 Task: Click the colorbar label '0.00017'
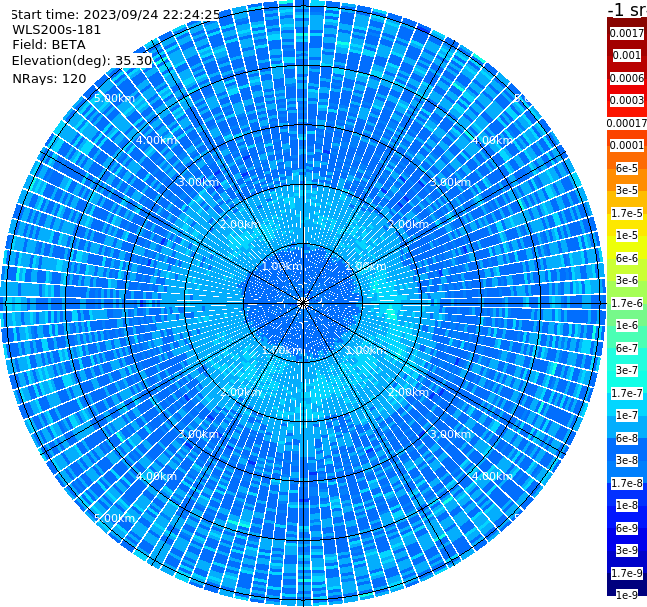click(x=627, y=123)
